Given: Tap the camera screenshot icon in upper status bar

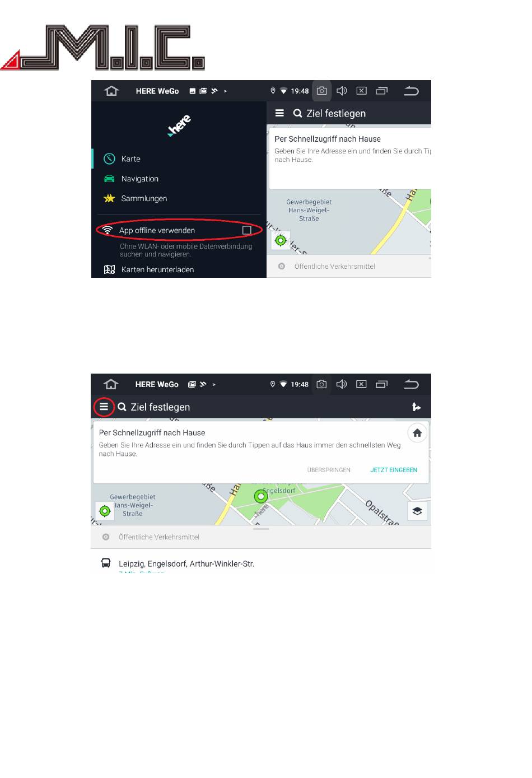Looking at the screenshot, I should tap(321, 91).
